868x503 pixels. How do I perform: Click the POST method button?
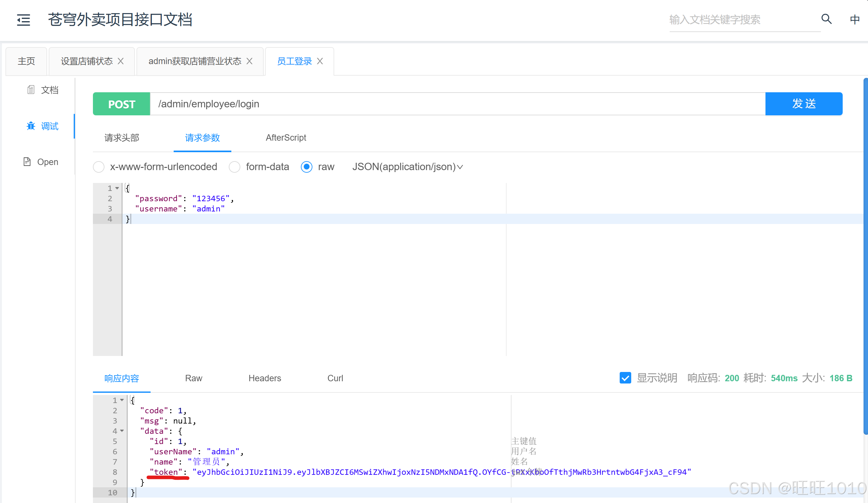(x=121, y=104)
